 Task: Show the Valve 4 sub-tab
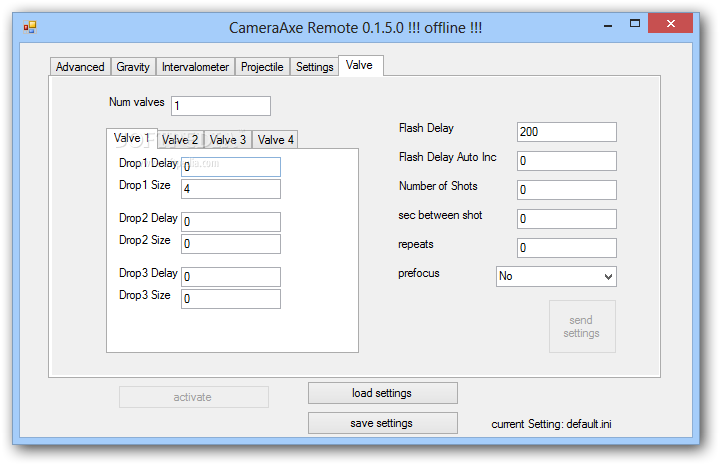pos(276,140)
